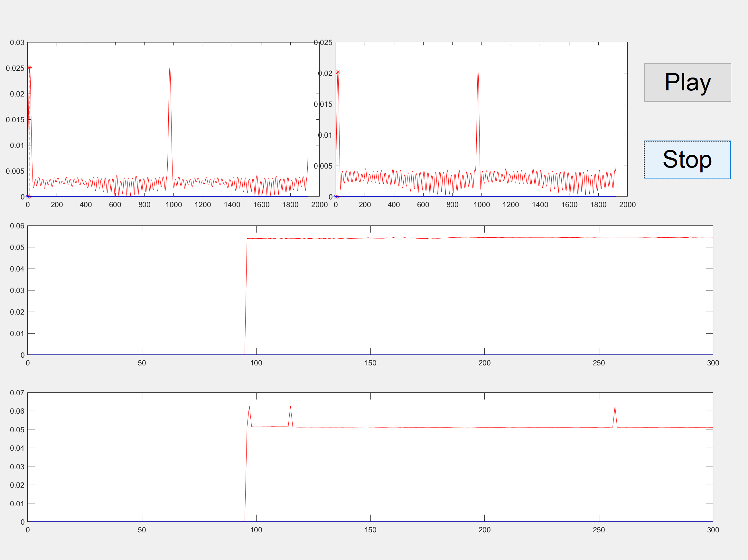Click the 1000 x-axis label under top-right plot
This screenshot has height=560, width=748.
[x=482, y=205]
